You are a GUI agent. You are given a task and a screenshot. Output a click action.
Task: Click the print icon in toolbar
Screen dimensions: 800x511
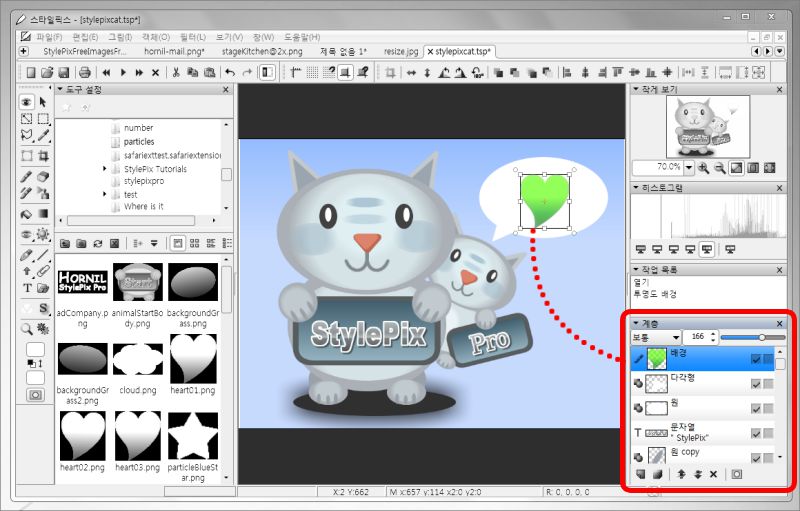(x=85, y=72)
